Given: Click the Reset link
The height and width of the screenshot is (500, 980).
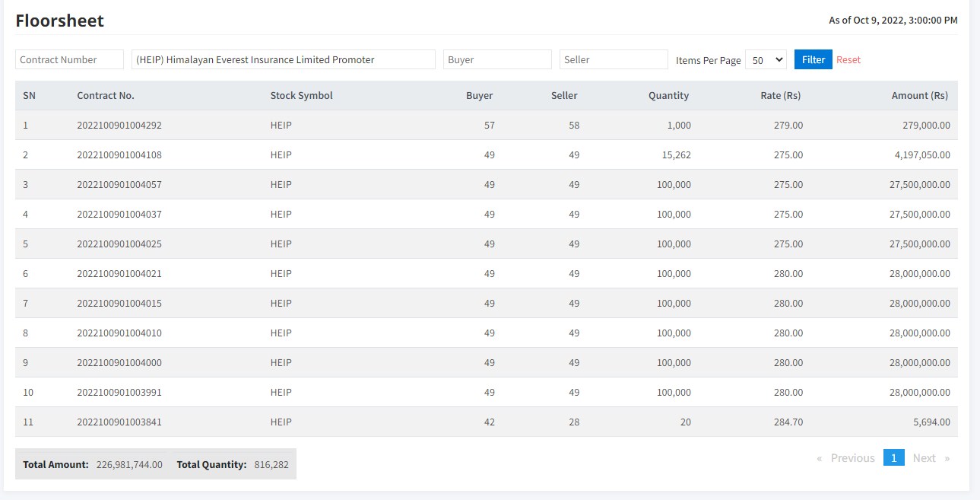Looking at the screenshot, I should click(848, 59).
